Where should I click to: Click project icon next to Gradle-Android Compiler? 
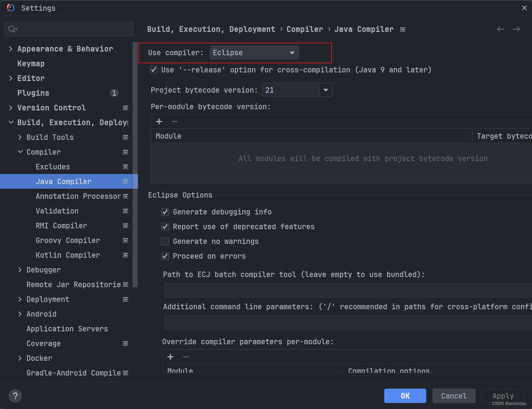click(126, 373)
